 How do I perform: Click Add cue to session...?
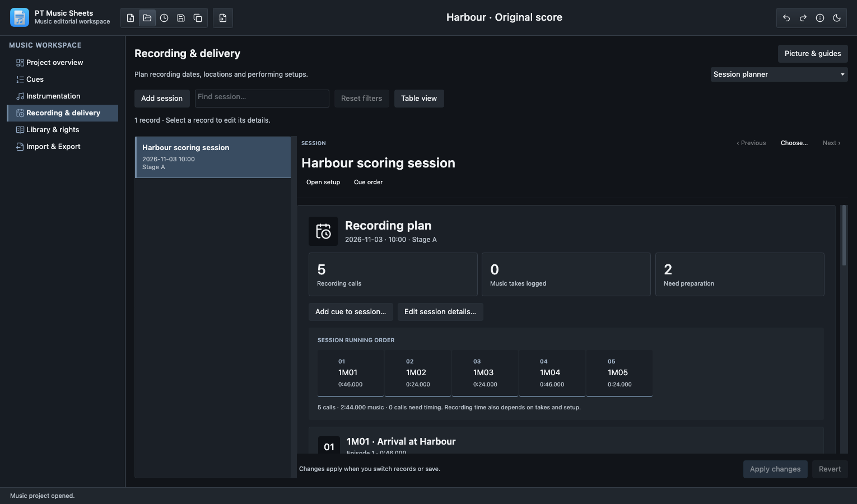click(351, 312)
